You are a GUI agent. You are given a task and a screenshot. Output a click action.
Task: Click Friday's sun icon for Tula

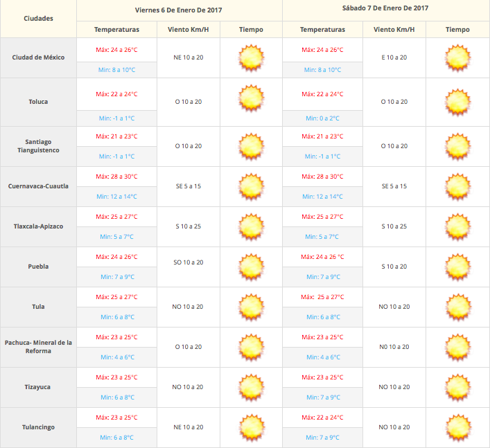[x=251, y=307]
